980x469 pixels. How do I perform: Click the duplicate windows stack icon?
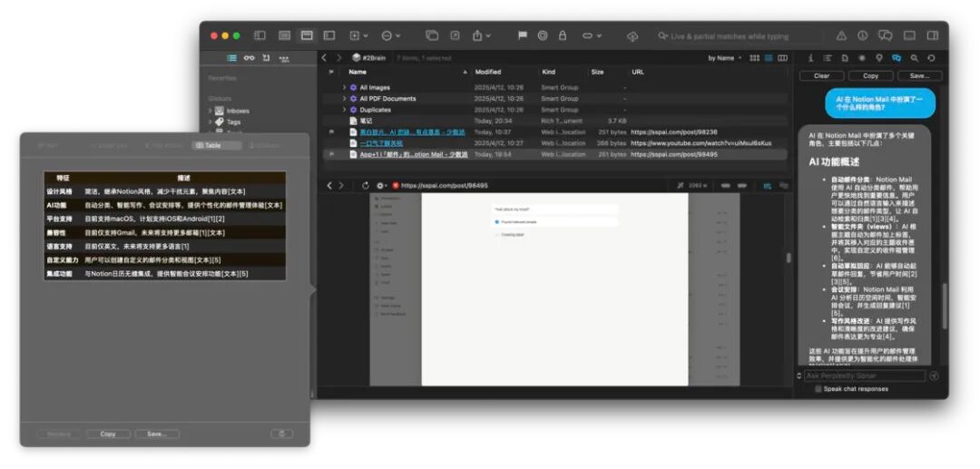click(x=432, y=35)
